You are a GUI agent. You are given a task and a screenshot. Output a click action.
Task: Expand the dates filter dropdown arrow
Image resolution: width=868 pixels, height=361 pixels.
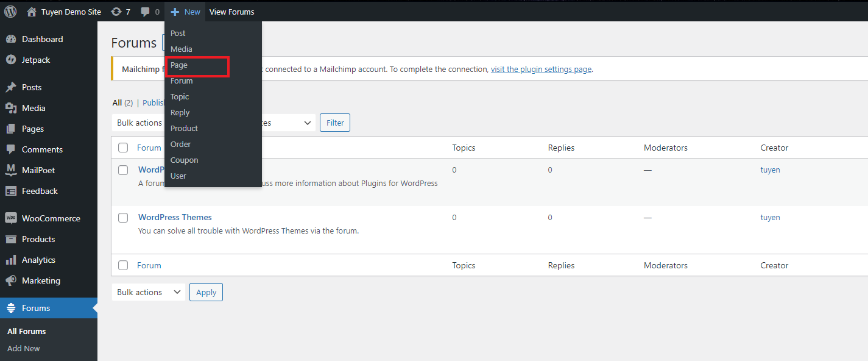307,123
